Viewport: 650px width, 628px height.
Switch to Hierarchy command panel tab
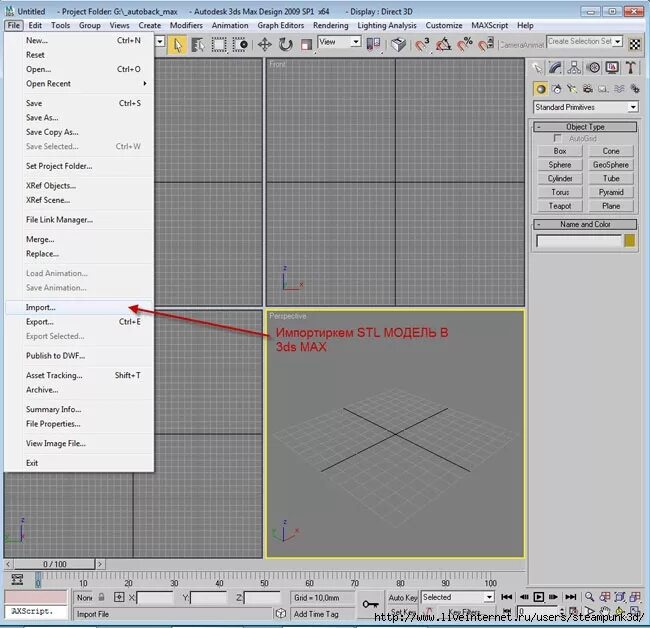pos(574,68)
